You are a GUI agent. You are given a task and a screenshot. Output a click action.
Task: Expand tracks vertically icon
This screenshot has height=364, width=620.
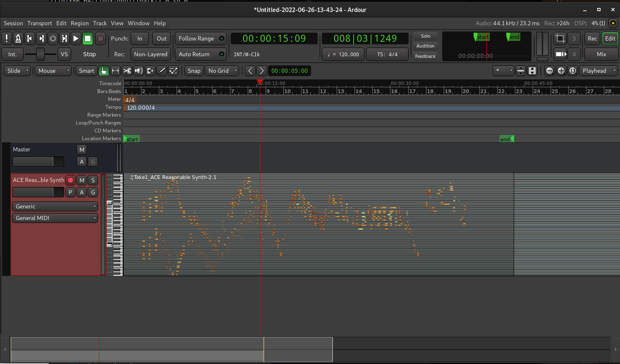pyautogui.click(x=532, y=71)
